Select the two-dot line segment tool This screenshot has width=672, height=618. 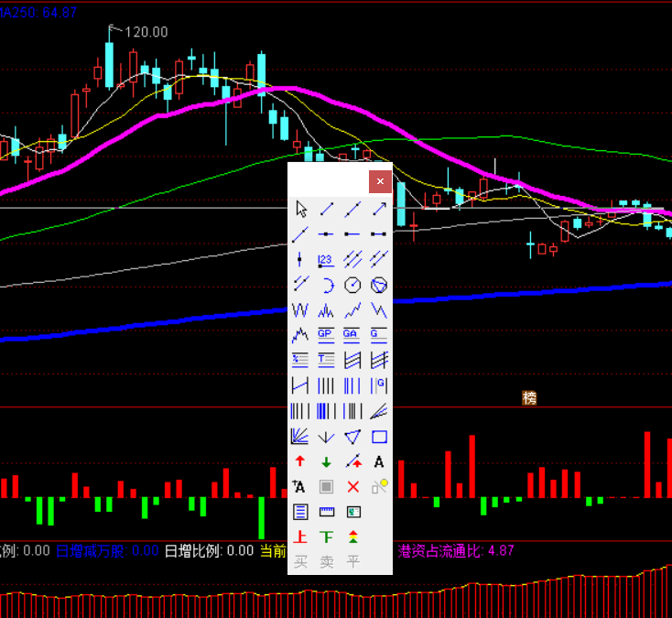click(327, 209)
